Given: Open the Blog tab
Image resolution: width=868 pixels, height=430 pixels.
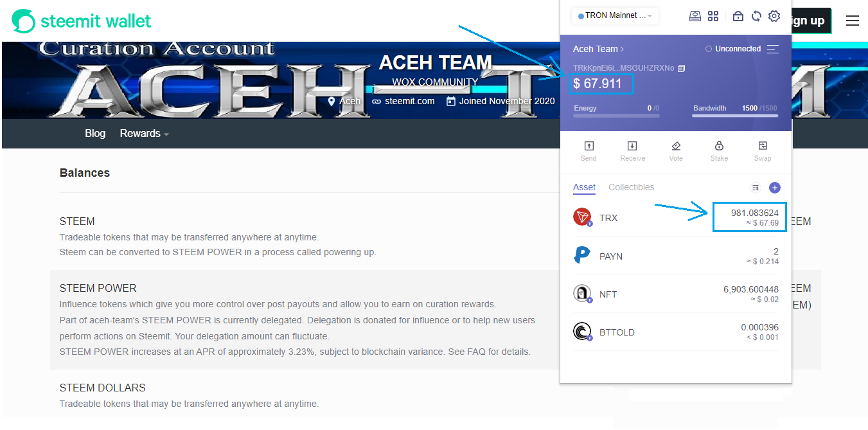Looking at the screenshot, I should coord(95,133).
